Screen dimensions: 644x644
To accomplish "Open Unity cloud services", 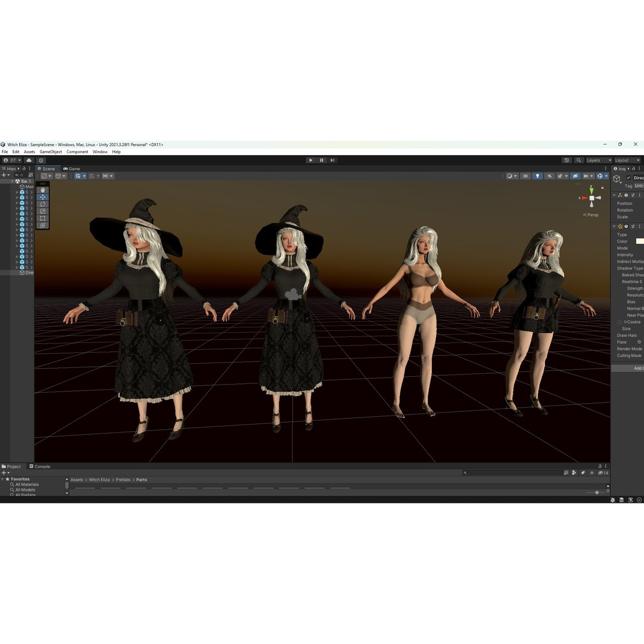I will pyautogui.click(x=29, y=160).
